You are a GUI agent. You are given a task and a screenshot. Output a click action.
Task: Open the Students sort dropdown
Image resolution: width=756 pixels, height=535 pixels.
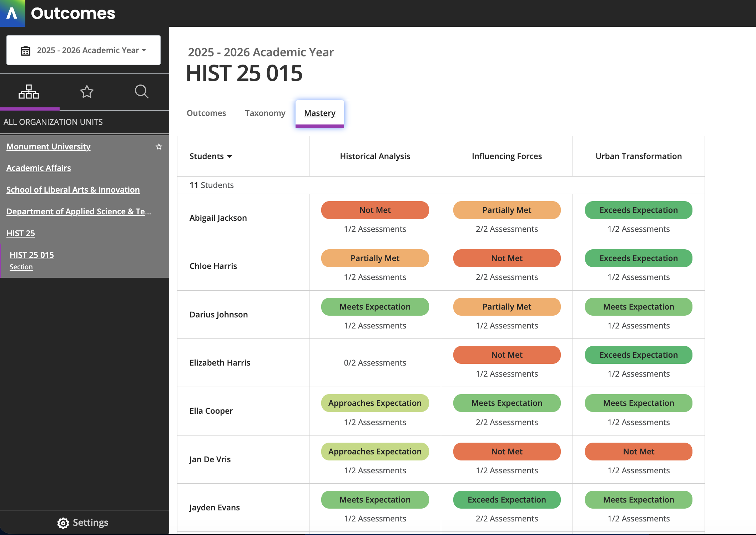coord(211,156)
